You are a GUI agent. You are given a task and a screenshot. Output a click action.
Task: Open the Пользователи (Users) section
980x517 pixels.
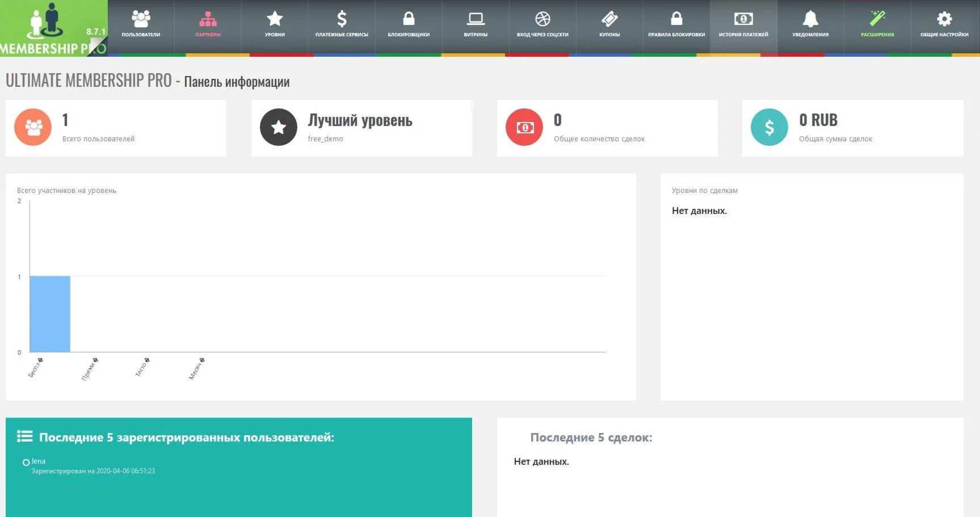pos(141,26)
